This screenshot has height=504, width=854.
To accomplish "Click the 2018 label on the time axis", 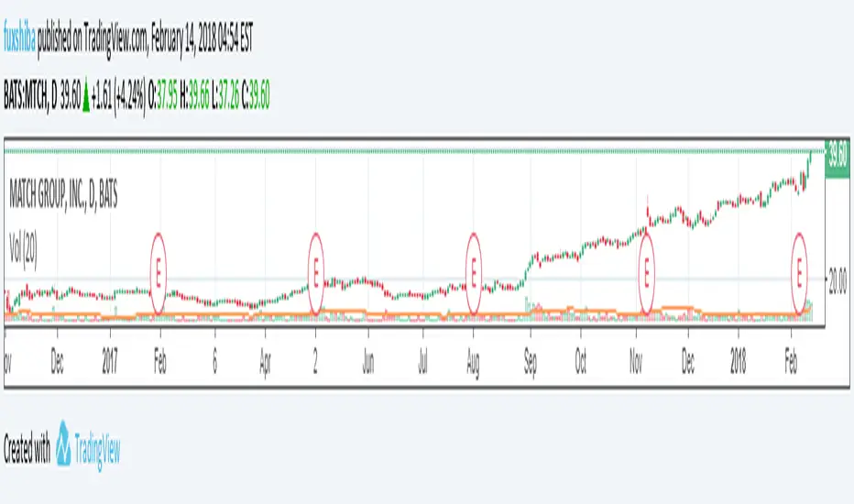I will pyautogui.click(x=738, y=361).
